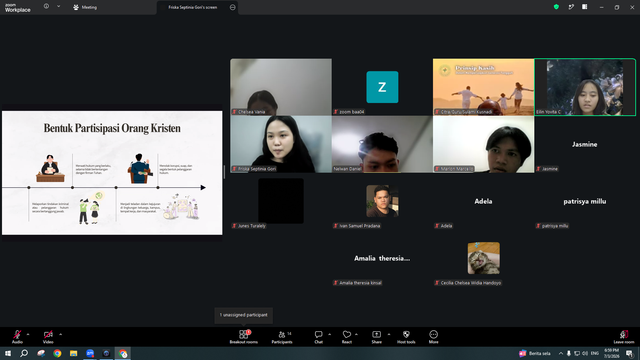The image size is (640, 360).
Task: Expand the video options arrow
Action: [60, 334]
